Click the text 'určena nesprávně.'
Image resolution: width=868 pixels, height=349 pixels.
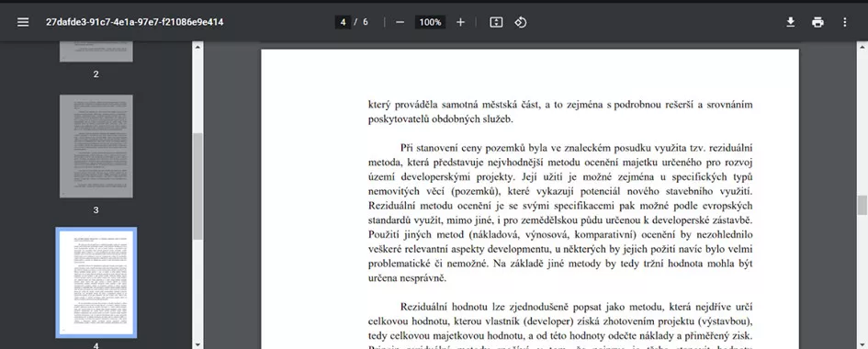coord(407,278)
